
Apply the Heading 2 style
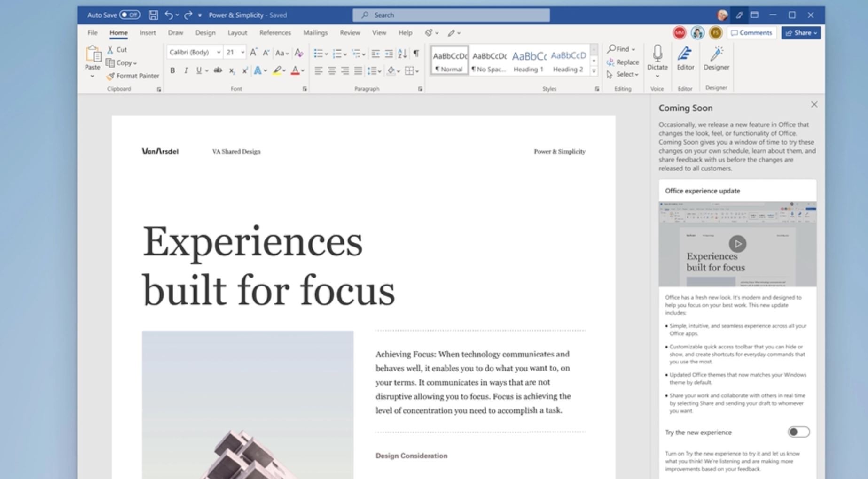pyautogui.click(x=568, y=61)
